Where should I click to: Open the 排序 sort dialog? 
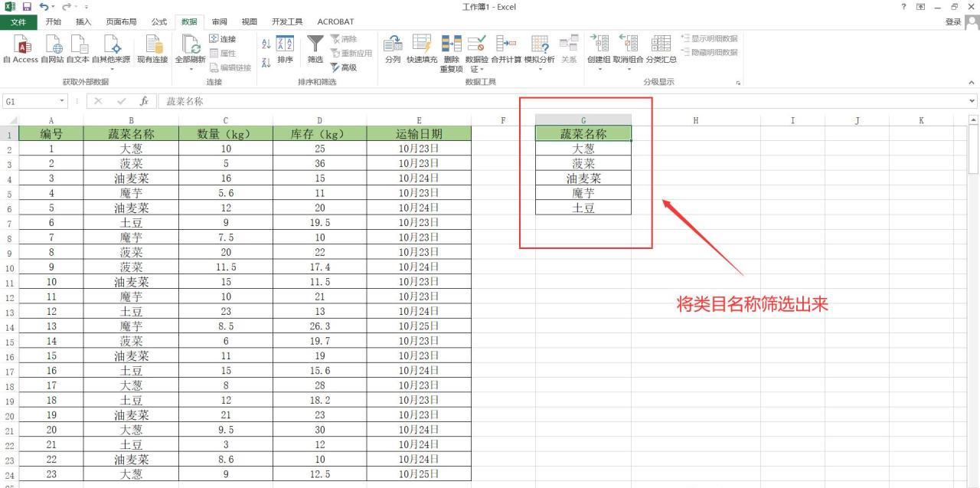coord(285,50)
